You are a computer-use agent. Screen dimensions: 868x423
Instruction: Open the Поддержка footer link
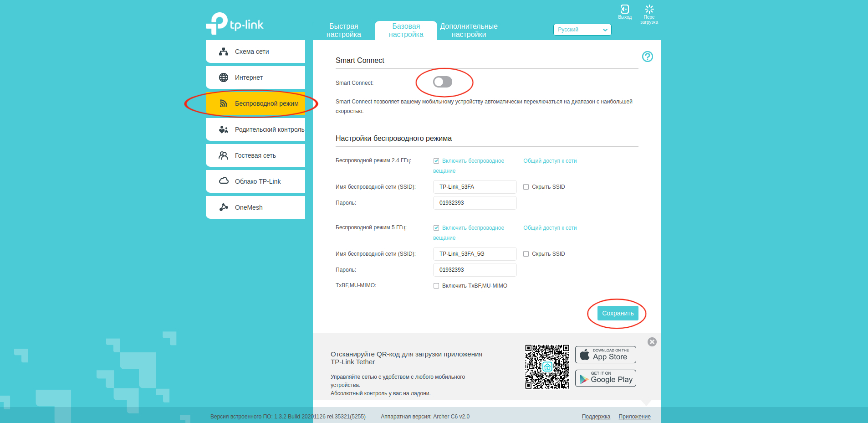coord(596,417)
